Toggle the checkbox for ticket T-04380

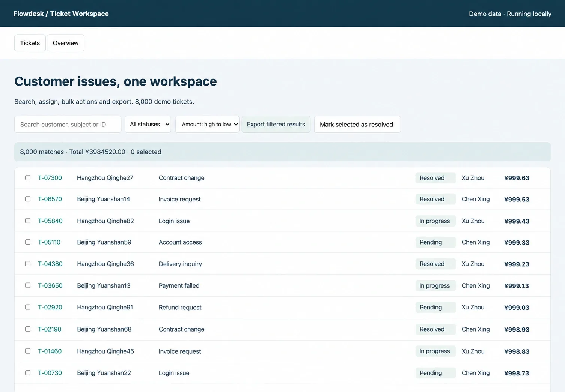(28, 264)
